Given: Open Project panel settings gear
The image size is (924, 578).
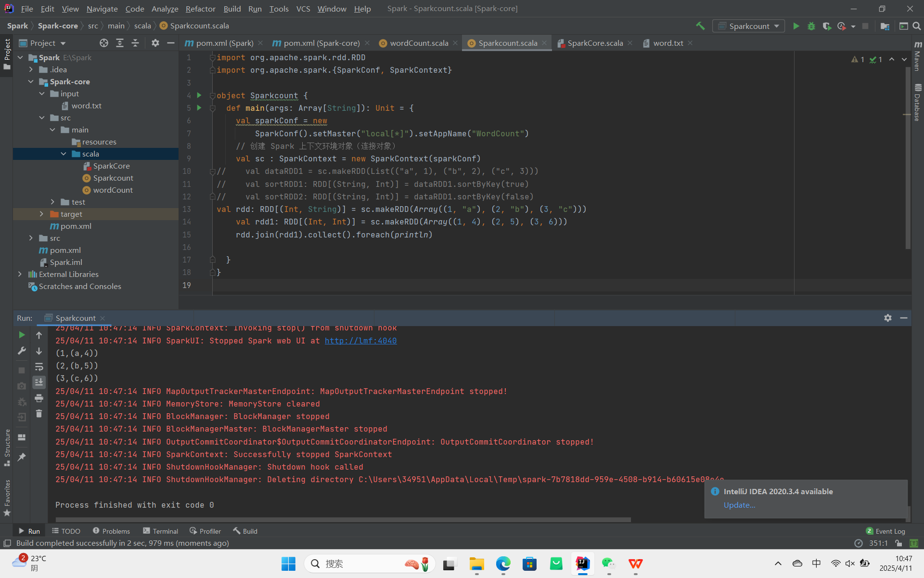Looking at the screenshot, I should [x=155, y=43].
